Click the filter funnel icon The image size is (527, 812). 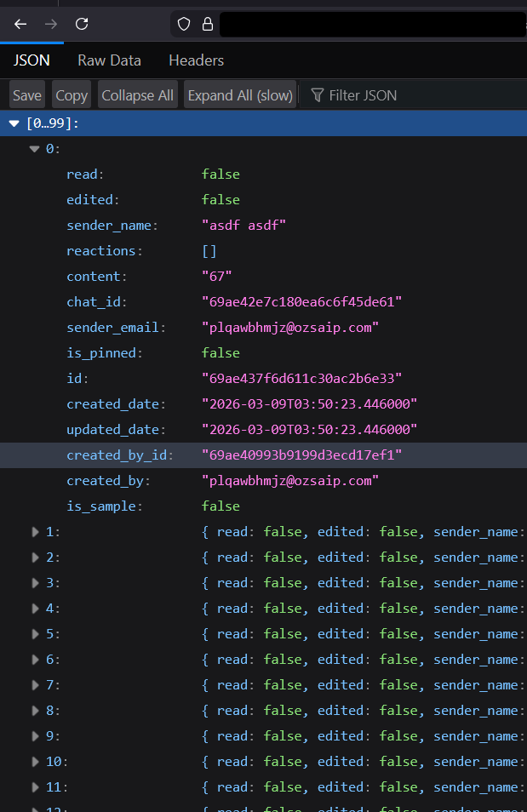click(317, 95)
